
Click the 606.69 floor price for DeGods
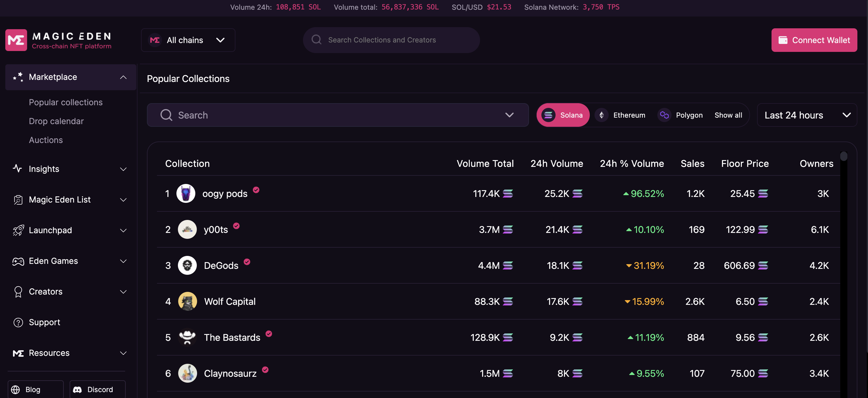point(739,266)
